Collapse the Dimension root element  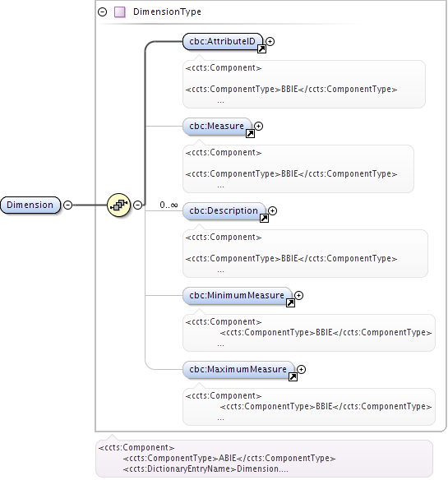tap(67, 205)
